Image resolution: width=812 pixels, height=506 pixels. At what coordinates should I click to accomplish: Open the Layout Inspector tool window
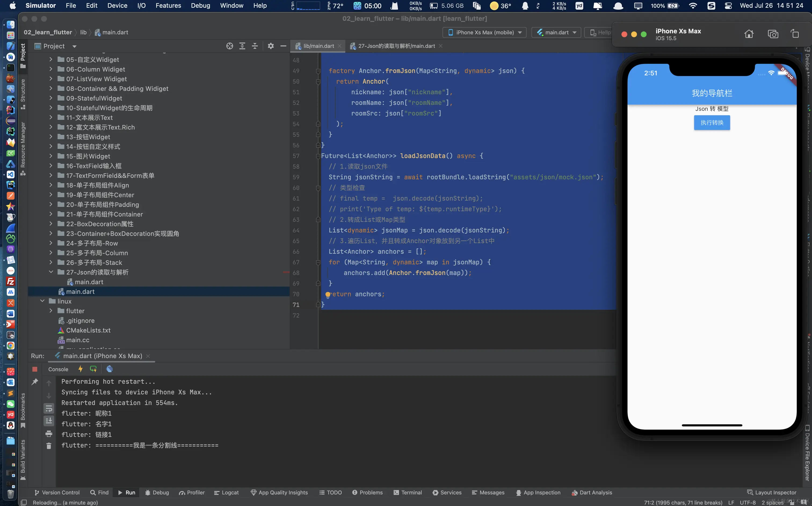[x=771, y=493]
